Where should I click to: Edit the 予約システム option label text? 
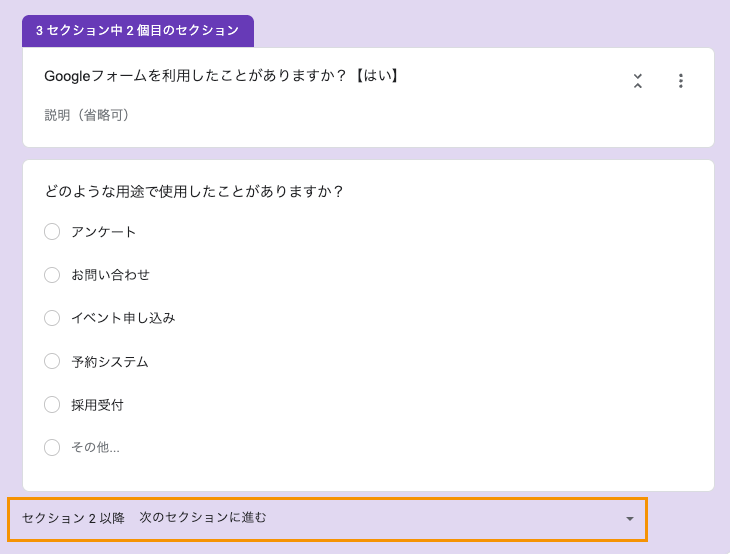110,361
